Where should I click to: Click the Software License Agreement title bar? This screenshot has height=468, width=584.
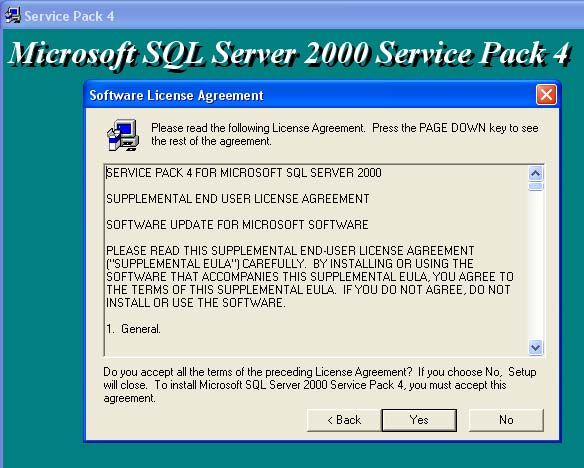pos(322,95)
